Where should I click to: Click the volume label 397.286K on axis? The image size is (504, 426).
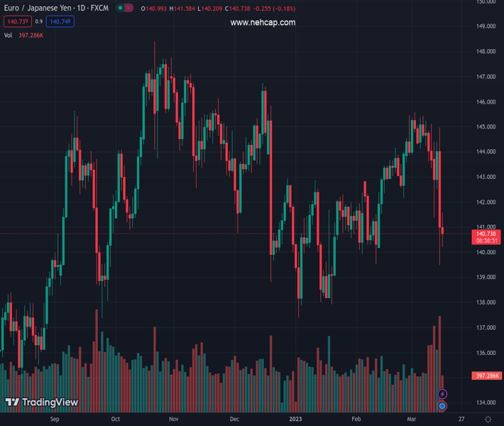[486, 376]
